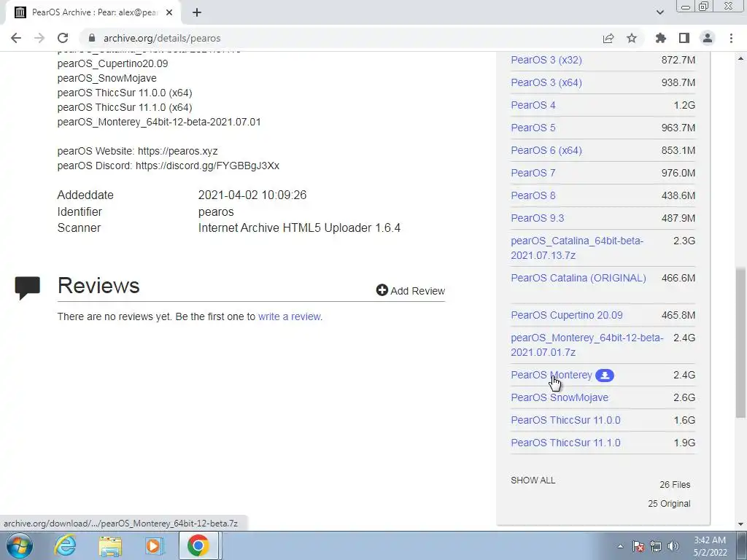
Task: Download PearOS ThiccSur 11.1.0
Action: pyautogui.click(x=565, y=443)
